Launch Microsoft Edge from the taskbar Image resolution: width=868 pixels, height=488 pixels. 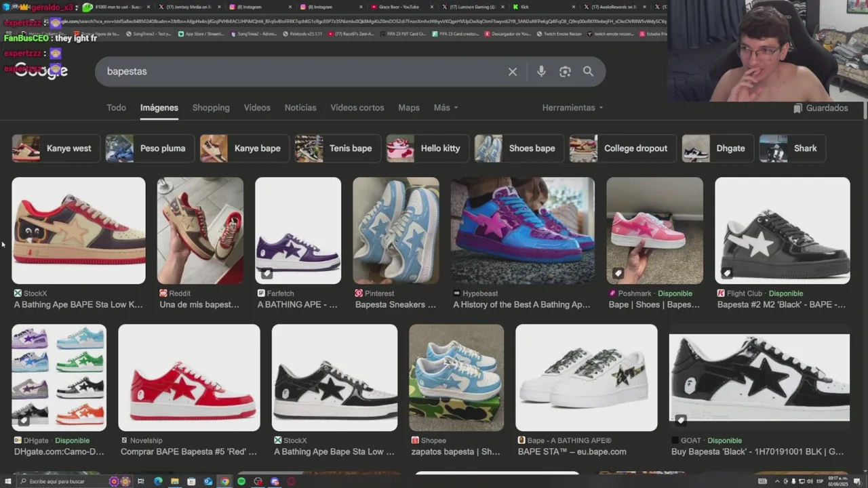(158, 481)
